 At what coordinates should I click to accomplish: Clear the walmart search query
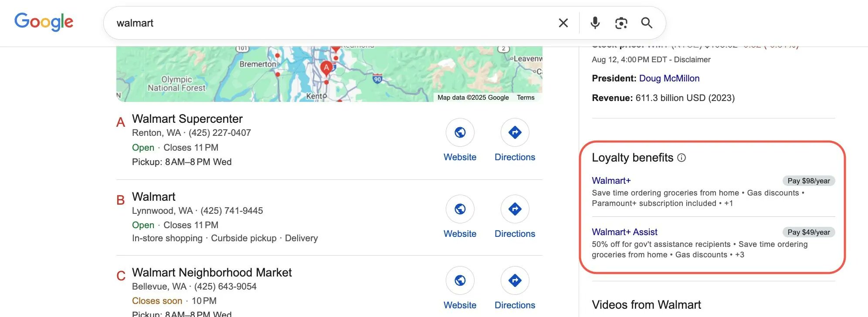[x=563, y=23]
